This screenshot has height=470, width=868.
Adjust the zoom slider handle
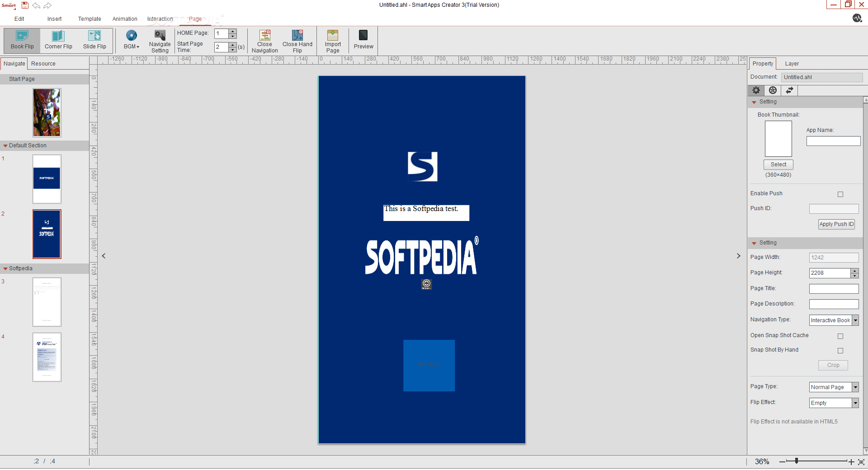(x=797, y=461)
